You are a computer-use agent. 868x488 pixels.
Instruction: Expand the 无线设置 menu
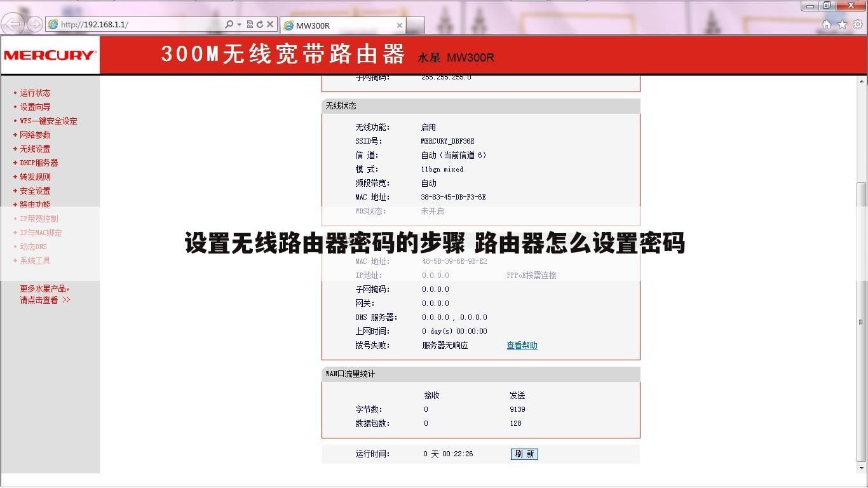[x=35, y=149]
